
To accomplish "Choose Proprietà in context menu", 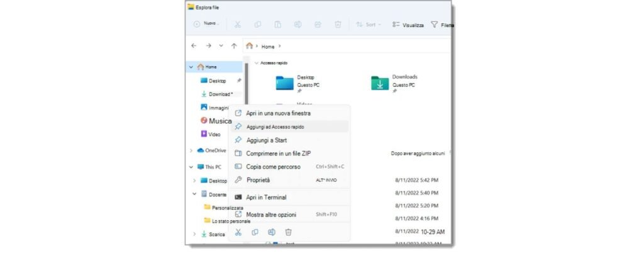I will pos(289,179).
